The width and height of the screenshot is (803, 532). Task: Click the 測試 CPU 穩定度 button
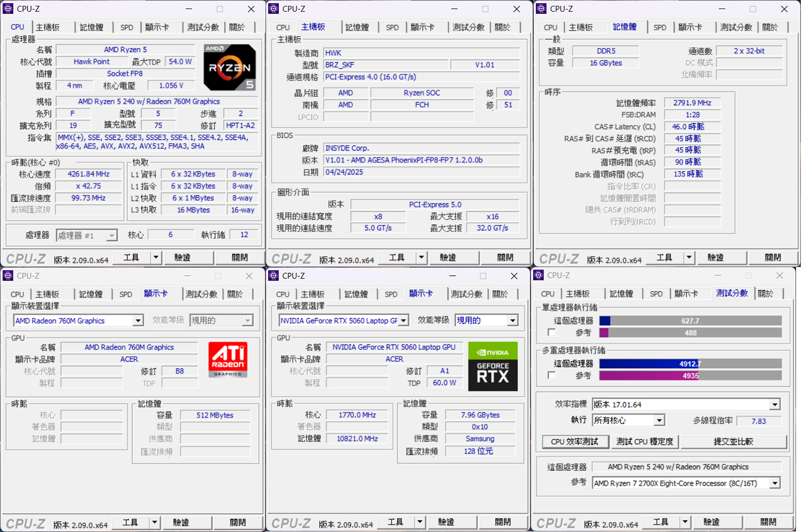[645, 442]
